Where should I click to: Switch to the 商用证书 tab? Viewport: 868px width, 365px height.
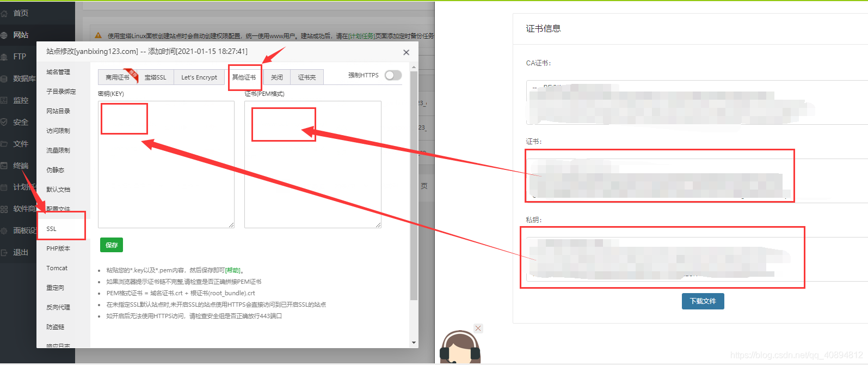[x=118, y=77]
